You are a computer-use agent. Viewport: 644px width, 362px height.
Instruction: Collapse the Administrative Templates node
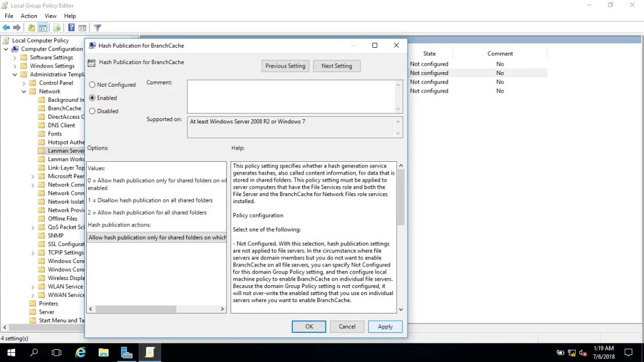15,74
